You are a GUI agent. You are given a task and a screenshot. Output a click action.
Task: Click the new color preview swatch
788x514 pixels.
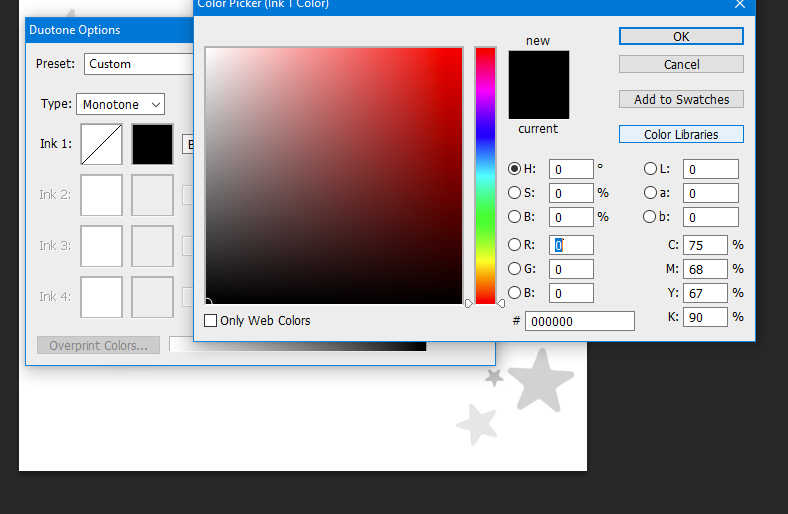pyautogui.click(x=539, y=67)
